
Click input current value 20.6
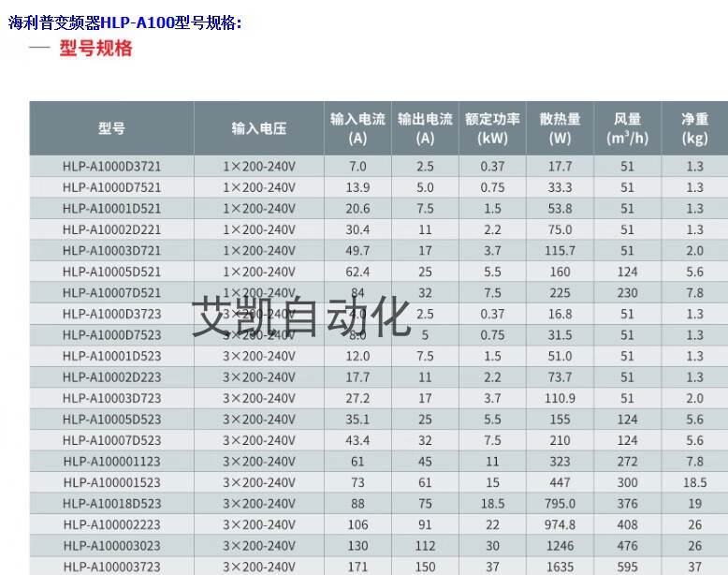pyautogui.click(x=357, y=208)
